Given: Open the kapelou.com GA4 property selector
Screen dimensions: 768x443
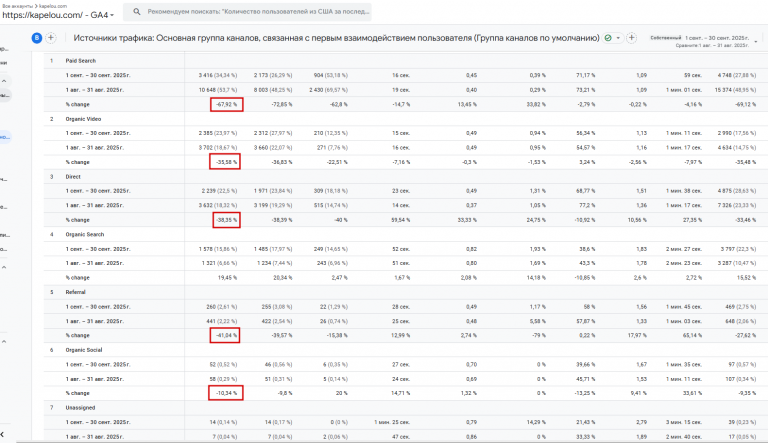Looking at the screenshot, I should click(x=58, y=15).
